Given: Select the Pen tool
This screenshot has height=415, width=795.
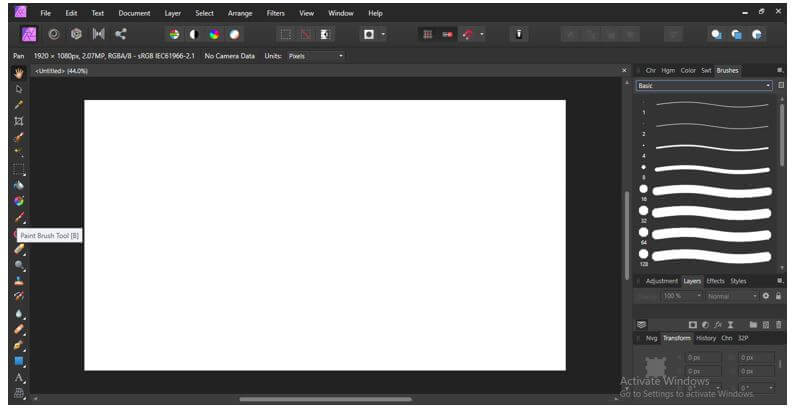Looking at the screenshot, I should [x=19, y=346].
